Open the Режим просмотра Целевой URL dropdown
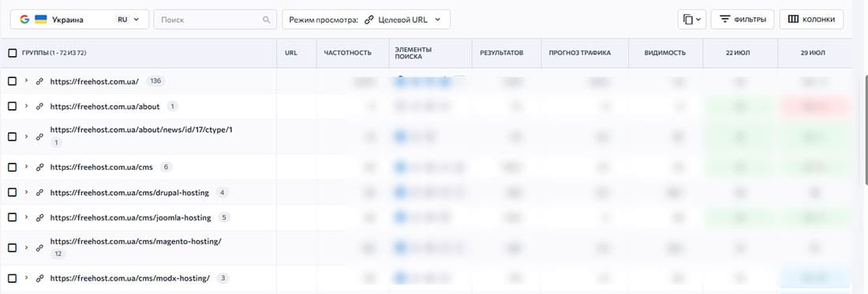Viewport: 868px width, 294px height. [366, 20]
